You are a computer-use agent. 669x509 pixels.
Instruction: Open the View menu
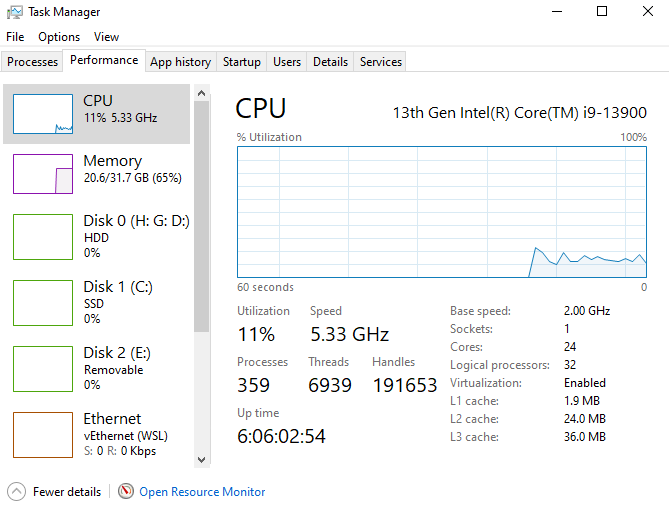106,37
